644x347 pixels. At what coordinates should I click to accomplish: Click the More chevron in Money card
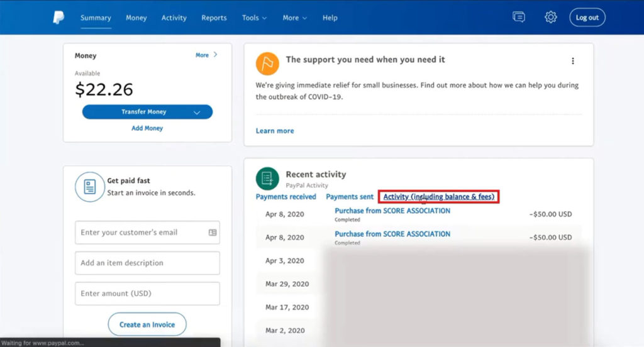pos(215,55)
